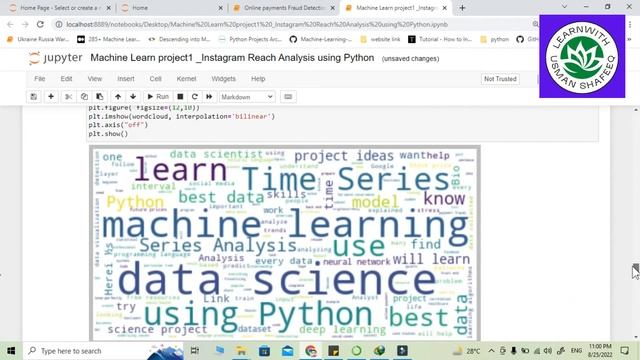The image size is (640, 360).
Task: Click the Jupyter logo
Action: pyautogui.click(x=56, y=58)
